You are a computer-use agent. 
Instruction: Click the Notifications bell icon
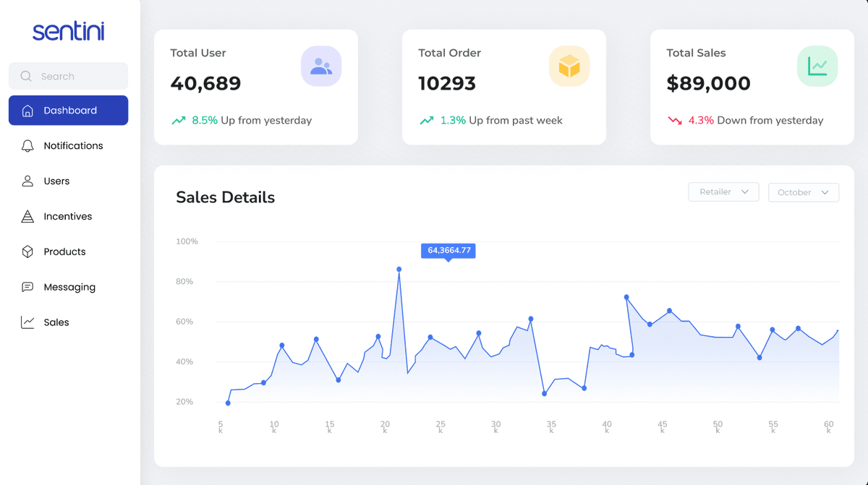[x=27, y=146]
